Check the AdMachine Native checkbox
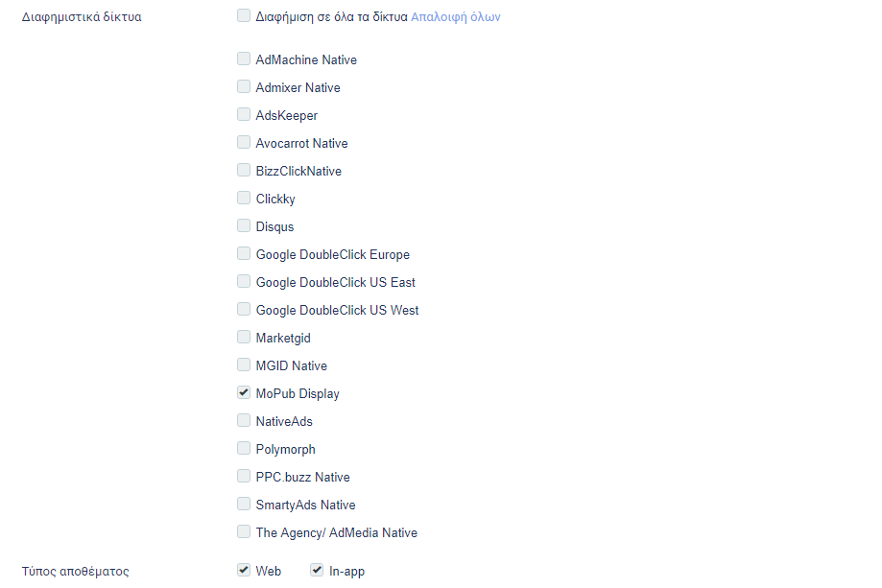 click(244, 59)
